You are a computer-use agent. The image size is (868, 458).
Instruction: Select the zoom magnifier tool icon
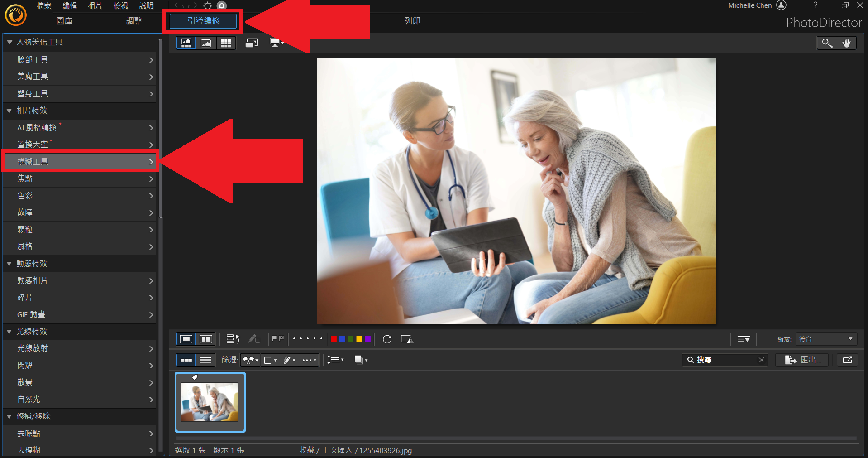coord(827,43)
